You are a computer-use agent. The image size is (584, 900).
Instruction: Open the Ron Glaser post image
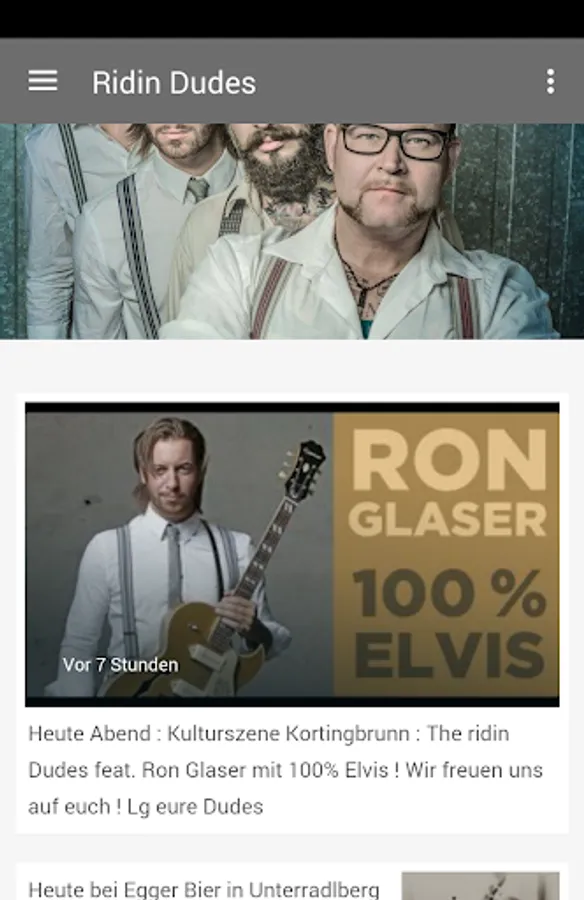pyautogui.click(x=292, y=554)
